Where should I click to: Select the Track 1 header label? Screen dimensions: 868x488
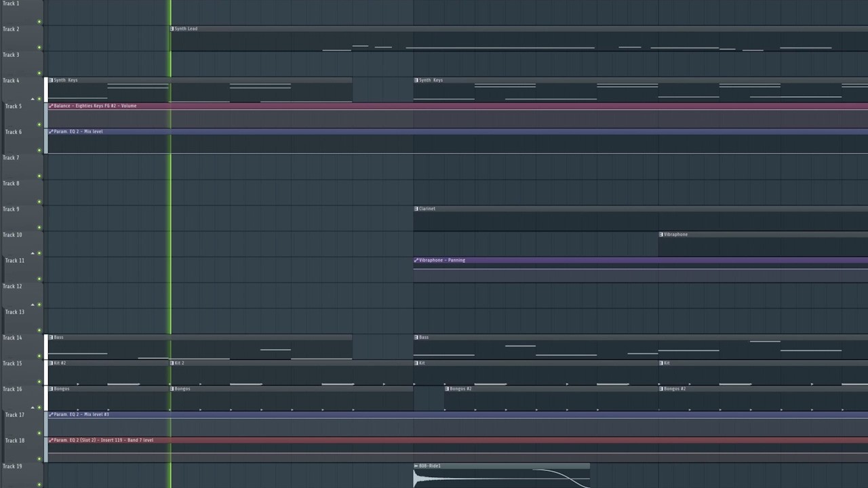pyautogui.click(x=11, y=3)
